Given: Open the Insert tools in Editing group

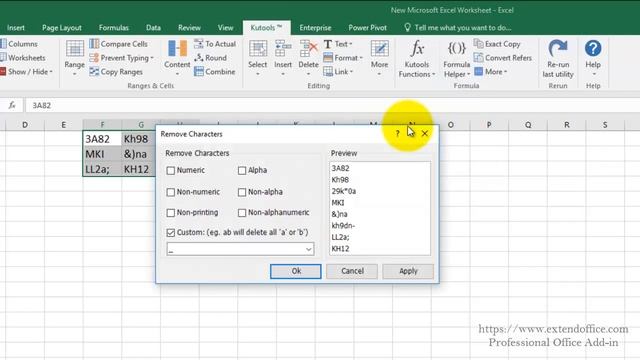Looking at the screenshot, I should 283,58.
